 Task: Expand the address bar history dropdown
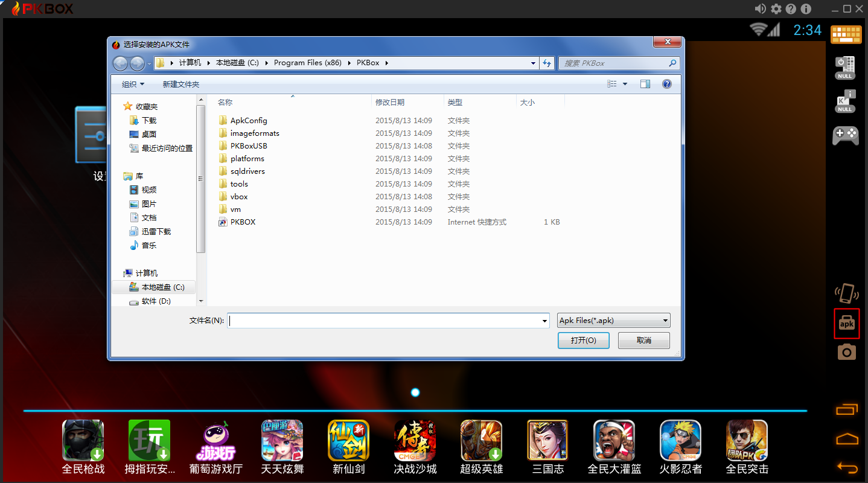[x=533, y=63]
